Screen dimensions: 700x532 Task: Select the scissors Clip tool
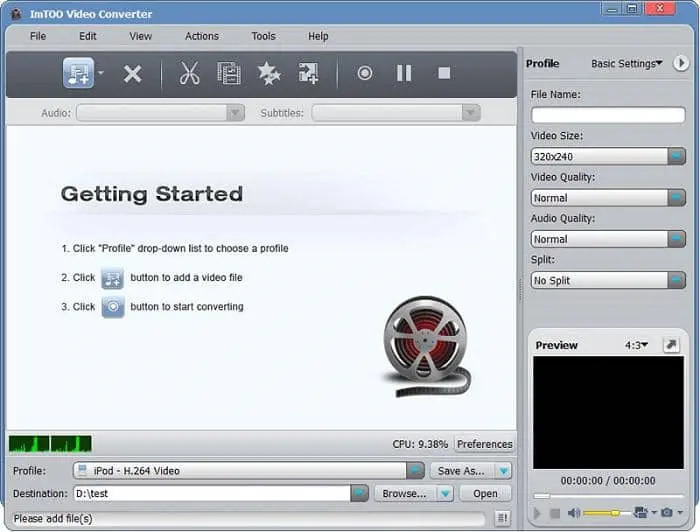(189, 73)
